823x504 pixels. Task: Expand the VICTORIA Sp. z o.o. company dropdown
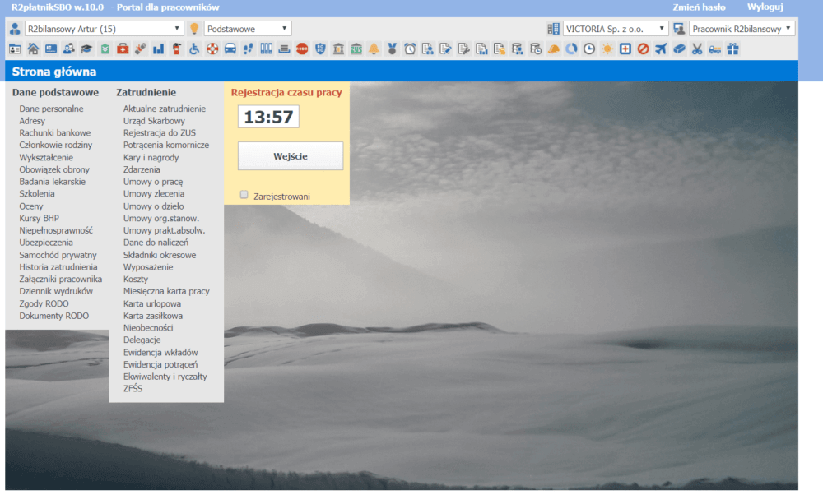coord(615,29)
